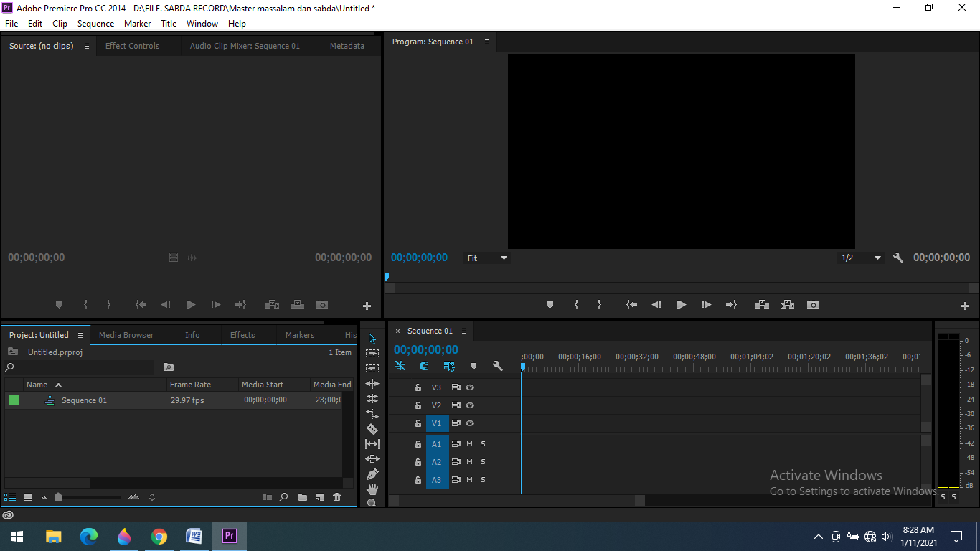
Task: Click the thumbnail zoom slider in Project panel
Action: [59, 497]
